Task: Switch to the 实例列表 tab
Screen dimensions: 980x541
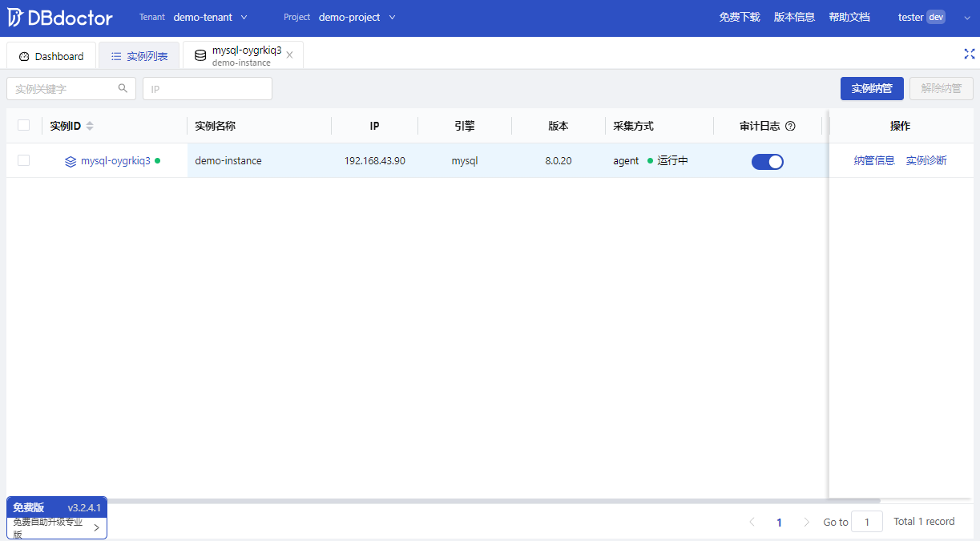Action: click(139, 56)
